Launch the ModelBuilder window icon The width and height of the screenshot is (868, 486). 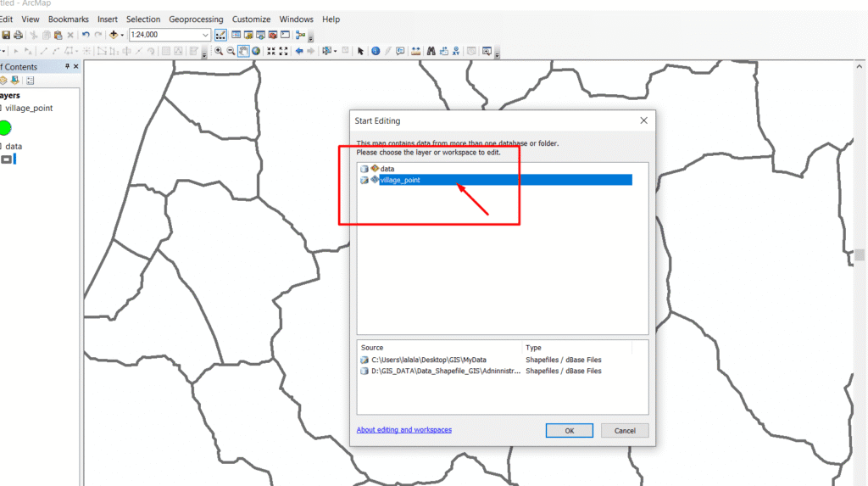[x=301, y=35]
